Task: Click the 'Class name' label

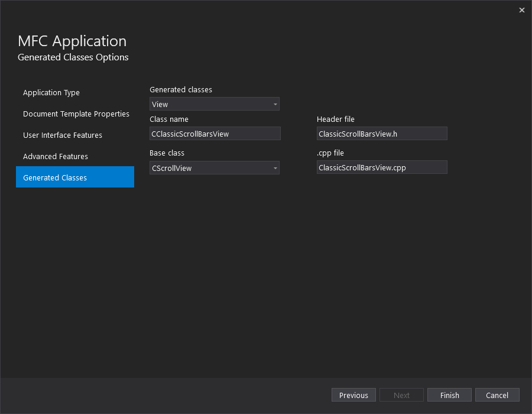Action: point(169,119)
